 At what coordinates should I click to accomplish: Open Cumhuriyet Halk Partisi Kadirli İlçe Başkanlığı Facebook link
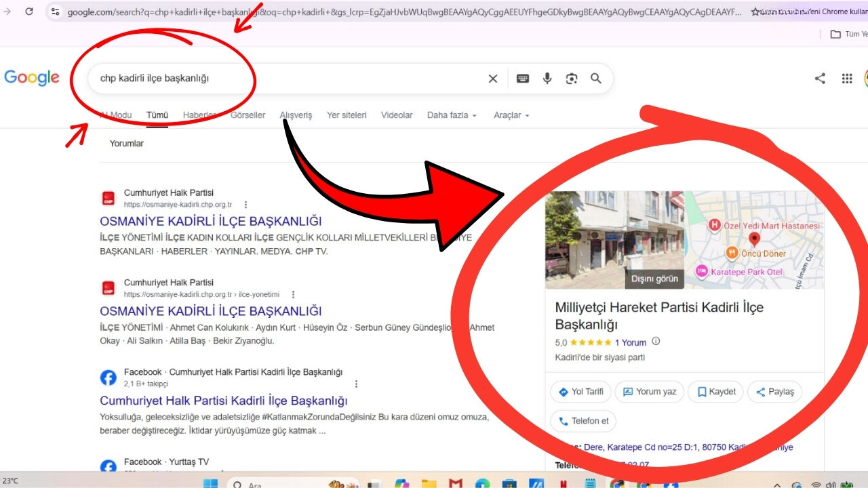[x=224, y=401]
